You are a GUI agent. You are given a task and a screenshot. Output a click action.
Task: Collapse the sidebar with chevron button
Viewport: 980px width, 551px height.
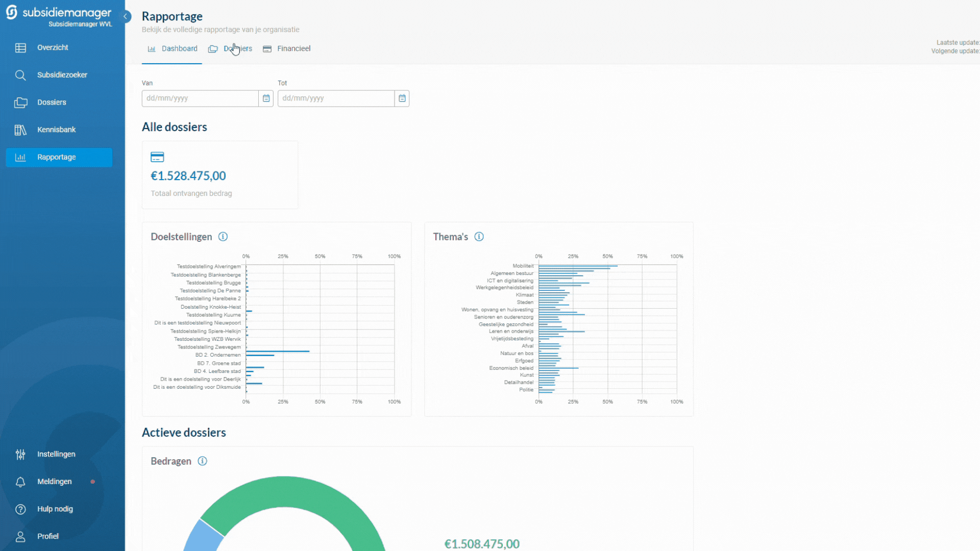pos(125,16)
